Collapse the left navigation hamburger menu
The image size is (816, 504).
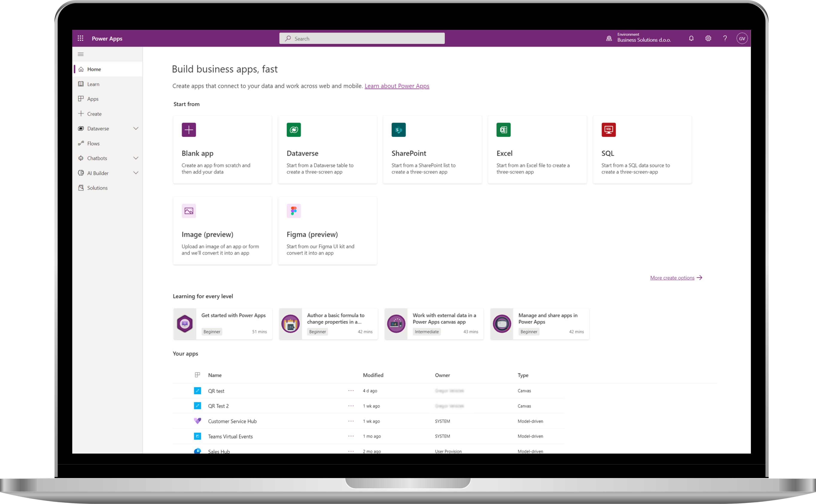(81, 54)
